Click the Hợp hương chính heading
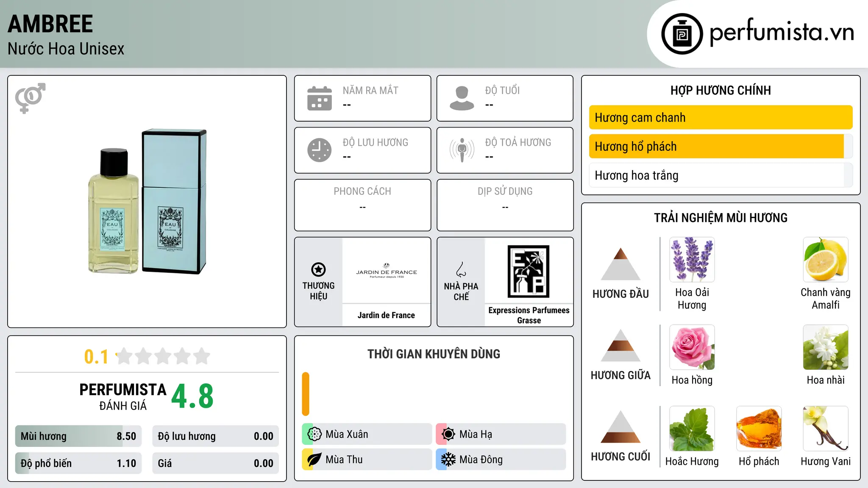868x488 pixels. [x=721, y=90]
